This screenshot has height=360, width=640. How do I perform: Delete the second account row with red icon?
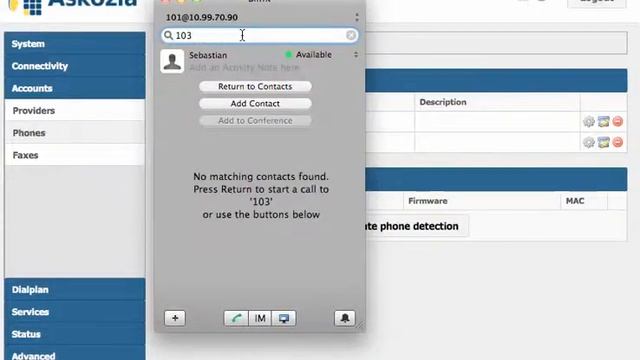(618, 142)
